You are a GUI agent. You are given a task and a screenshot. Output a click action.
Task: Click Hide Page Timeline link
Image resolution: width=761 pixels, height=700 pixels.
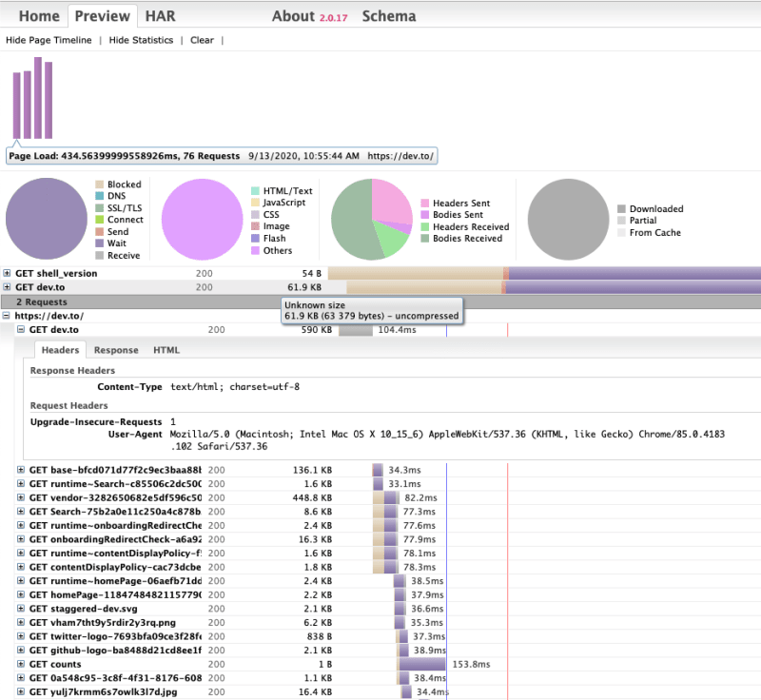[x=49, y=40]
